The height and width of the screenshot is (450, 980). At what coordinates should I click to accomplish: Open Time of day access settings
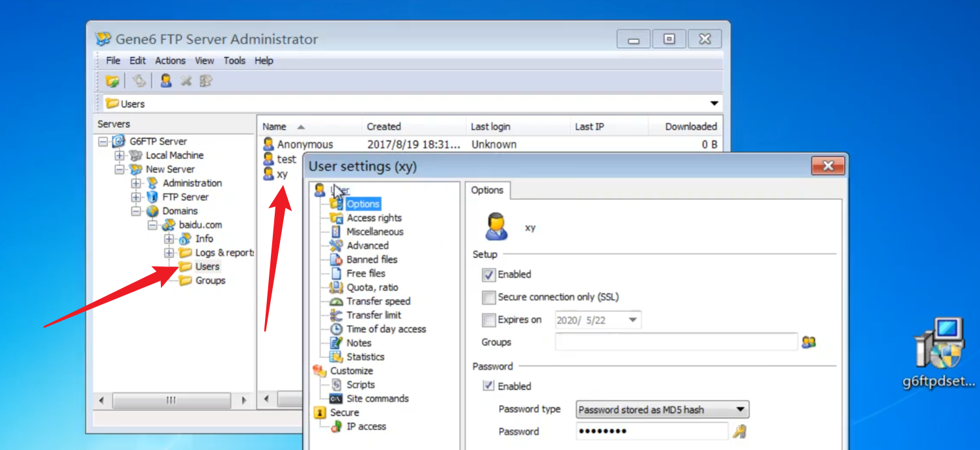[x=385, y=329]
